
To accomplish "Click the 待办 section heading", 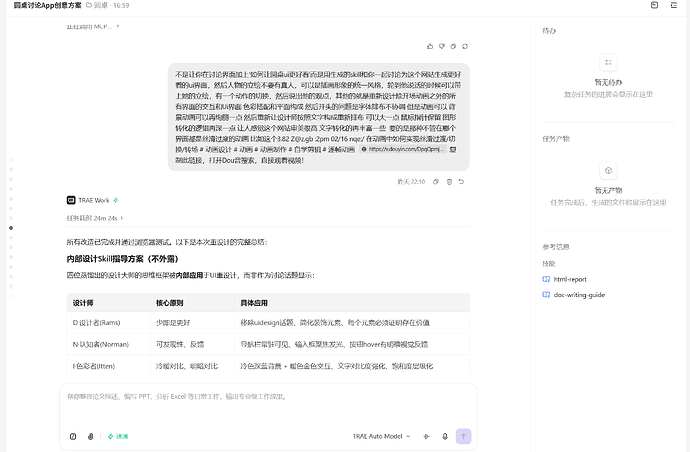I will click(x=549, y=31).
